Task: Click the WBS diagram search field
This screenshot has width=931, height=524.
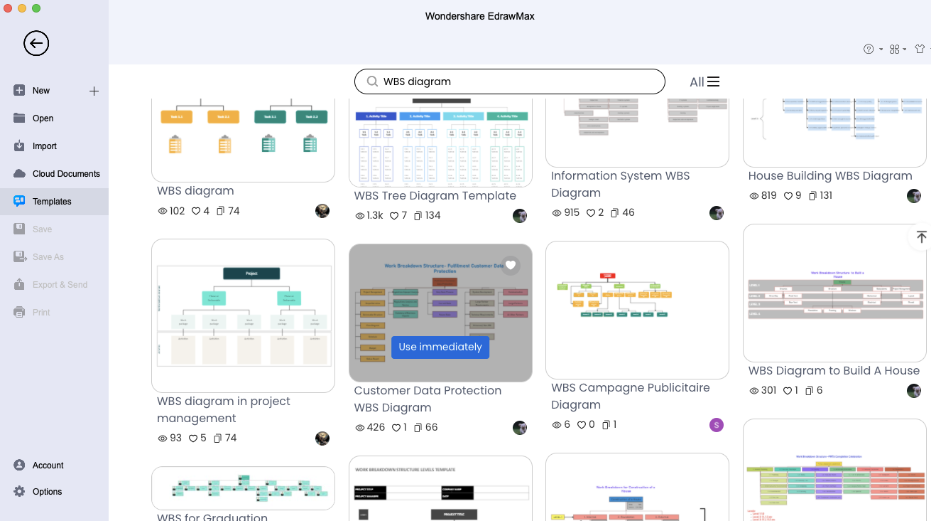Action: [x=509, y=81]
